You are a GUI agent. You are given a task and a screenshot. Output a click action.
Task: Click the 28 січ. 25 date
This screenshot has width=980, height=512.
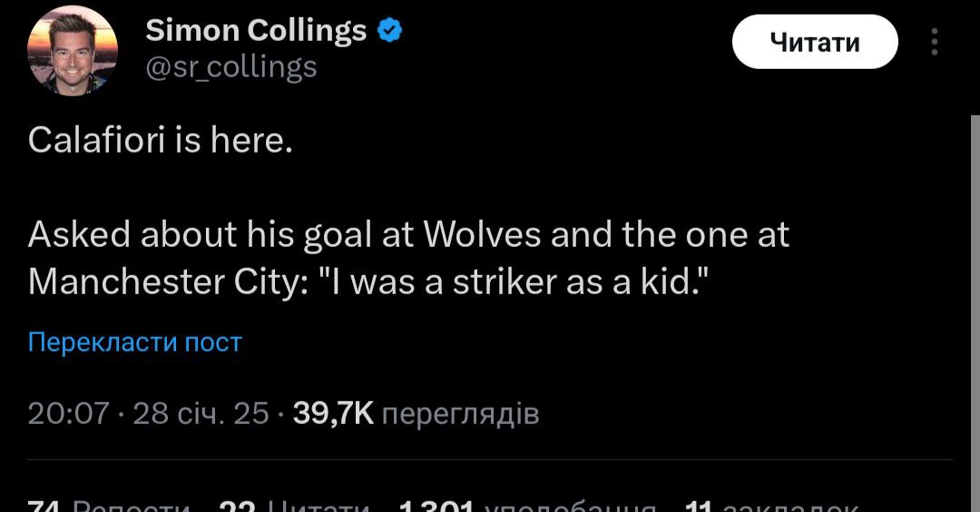coord(201,414)
